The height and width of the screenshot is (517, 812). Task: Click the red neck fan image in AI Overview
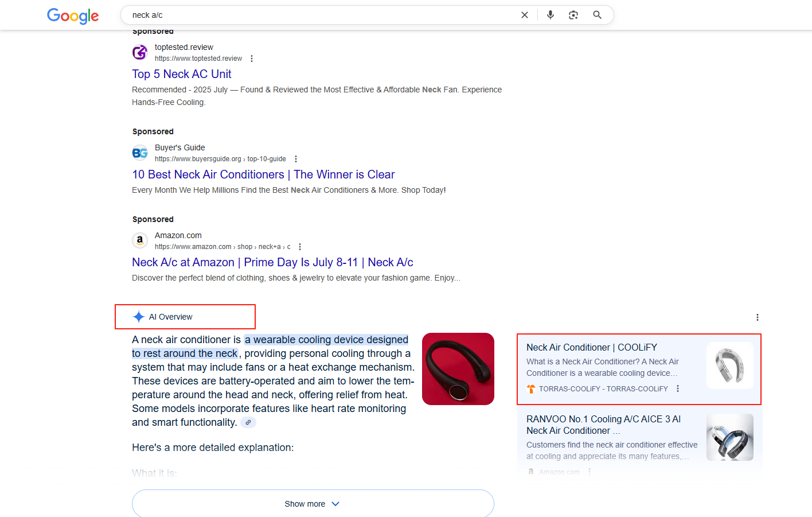pos(458,368)
